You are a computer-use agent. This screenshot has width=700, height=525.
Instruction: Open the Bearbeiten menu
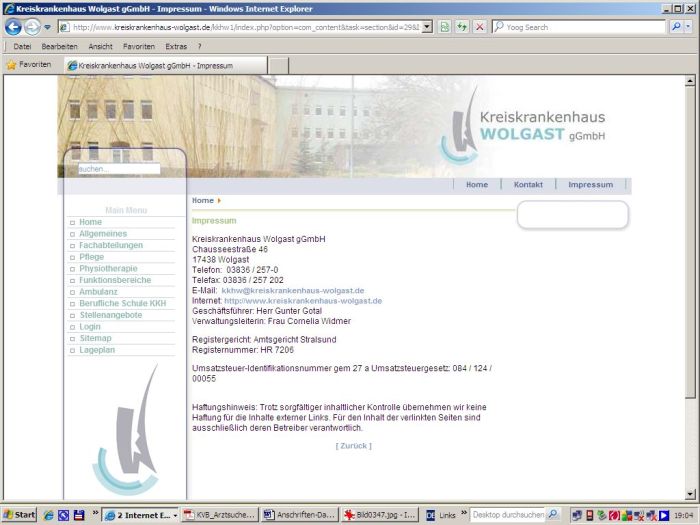pos(59,46)
